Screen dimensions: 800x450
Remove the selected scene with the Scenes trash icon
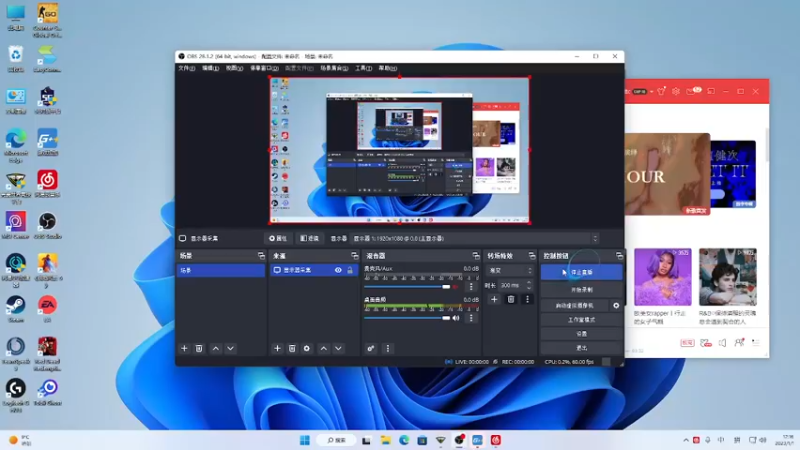point(199,348)
